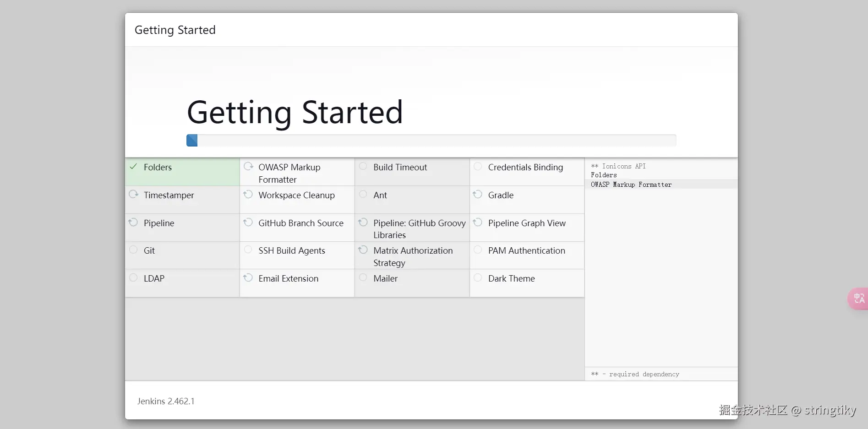
Task: Click the installation progress bar
Action: point(431,141)
